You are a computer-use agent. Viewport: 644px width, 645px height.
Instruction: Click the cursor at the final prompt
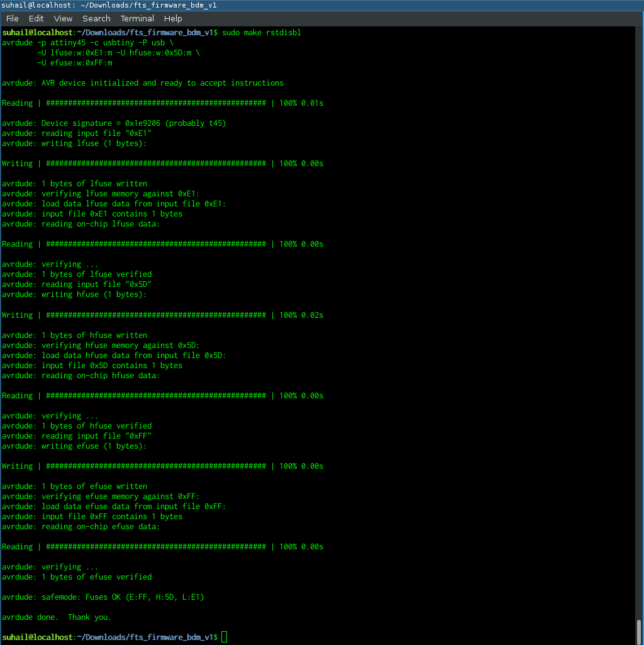(x=224, y=637)
